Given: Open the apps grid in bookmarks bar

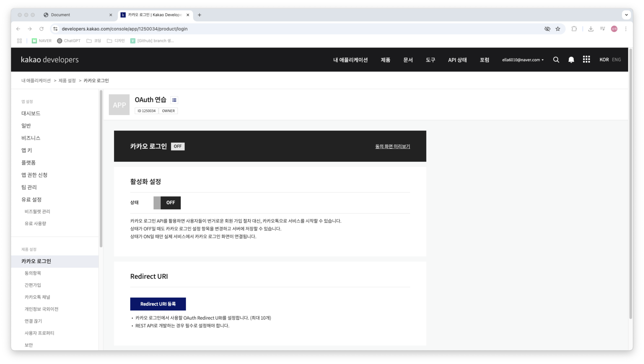Looking at the screenshot, I should (19, 41).
